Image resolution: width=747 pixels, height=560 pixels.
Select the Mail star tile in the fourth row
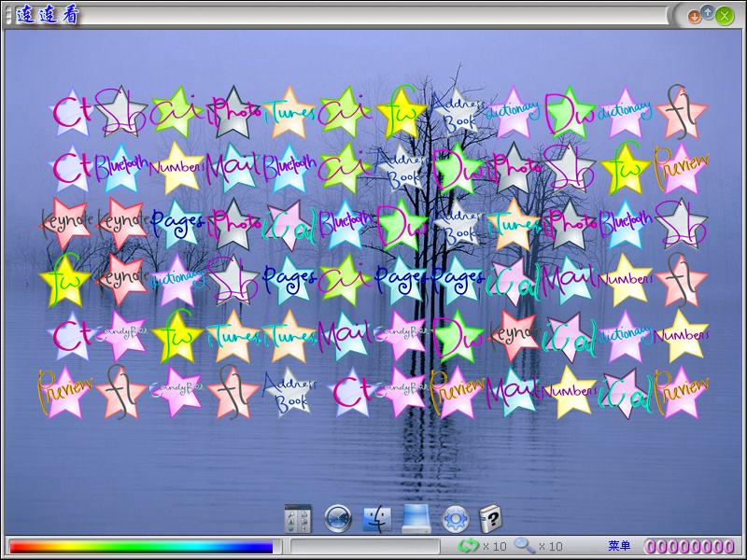pyautogui.click(x=570, y=281)
